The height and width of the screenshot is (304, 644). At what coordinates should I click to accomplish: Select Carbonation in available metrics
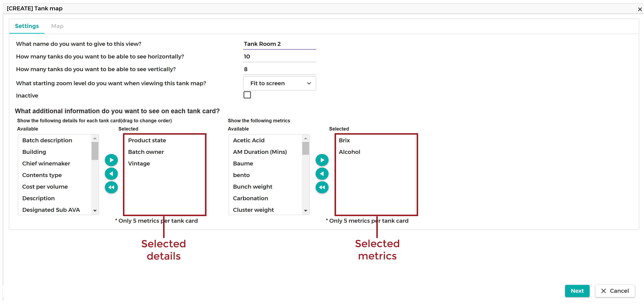266,198
